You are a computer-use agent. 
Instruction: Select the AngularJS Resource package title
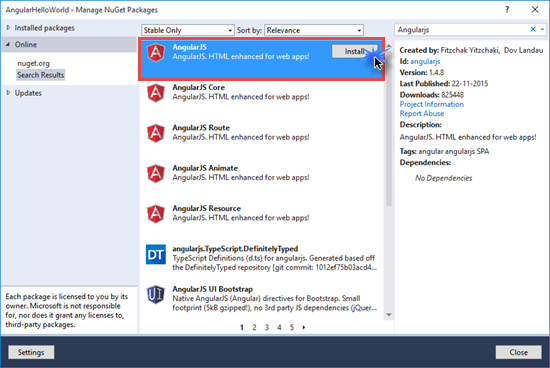207,208
